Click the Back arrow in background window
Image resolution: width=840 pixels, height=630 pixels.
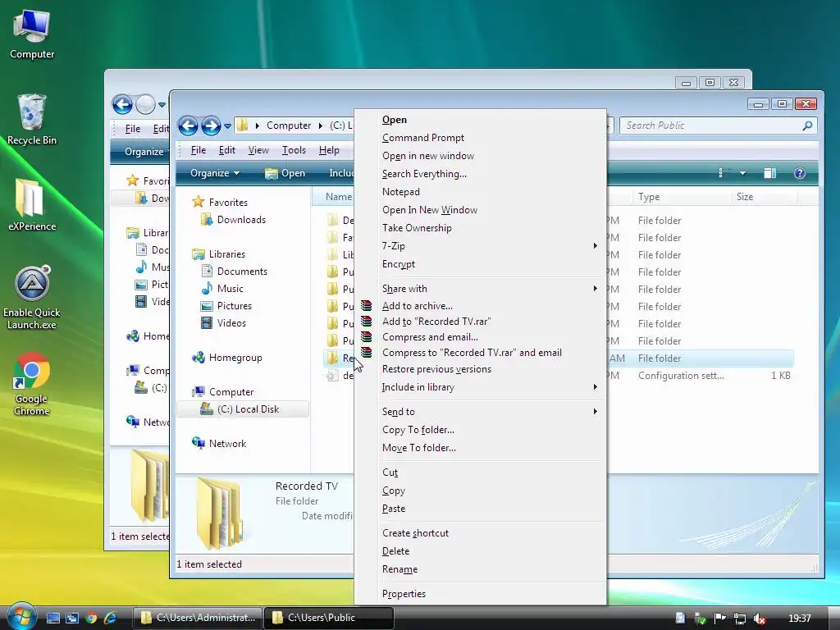[x=122, y=104]
